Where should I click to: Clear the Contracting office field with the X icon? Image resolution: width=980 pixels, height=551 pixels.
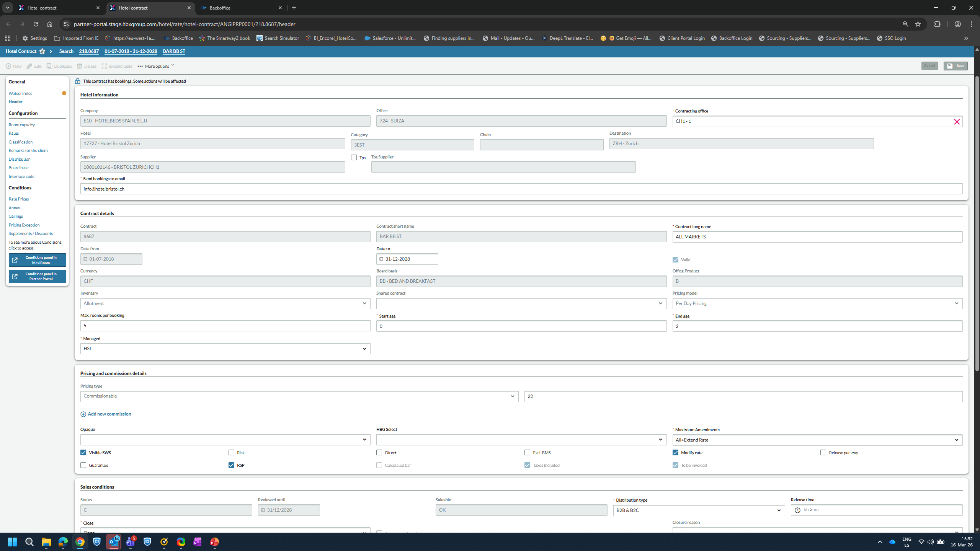coord(957,122)
